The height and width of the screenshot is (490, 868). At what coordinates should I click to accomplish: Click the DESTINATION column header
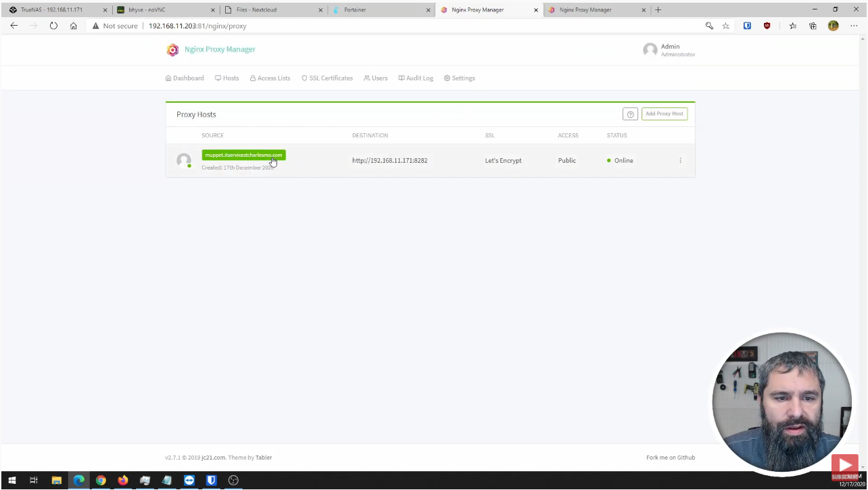pos(370,135)
